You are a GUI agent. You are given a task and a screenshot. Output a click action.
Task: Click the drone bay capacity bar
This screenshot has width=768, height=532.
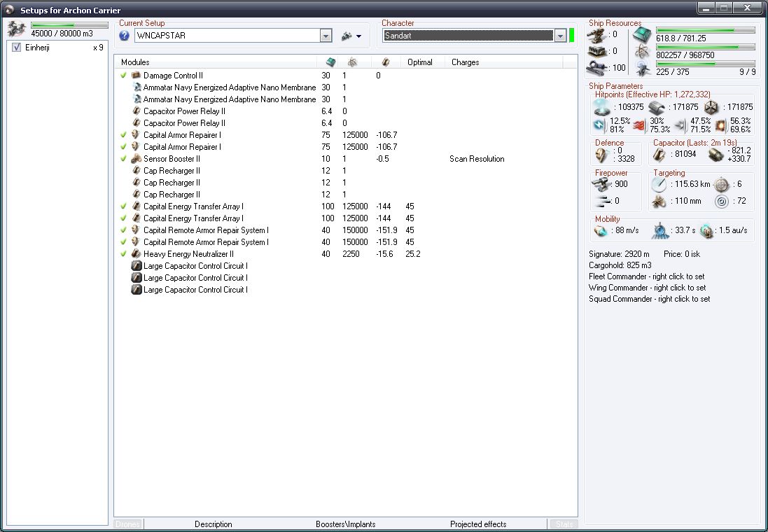[x=69, y=25]
